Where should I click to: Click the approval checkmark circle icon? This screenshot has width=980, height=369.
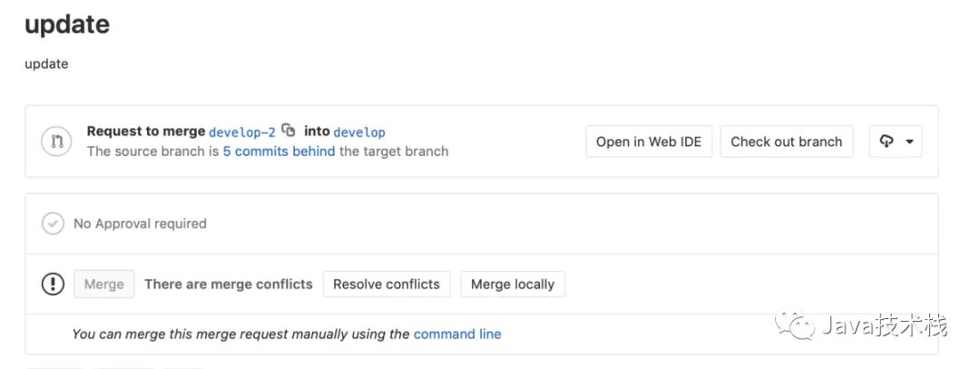coord(54,223)
